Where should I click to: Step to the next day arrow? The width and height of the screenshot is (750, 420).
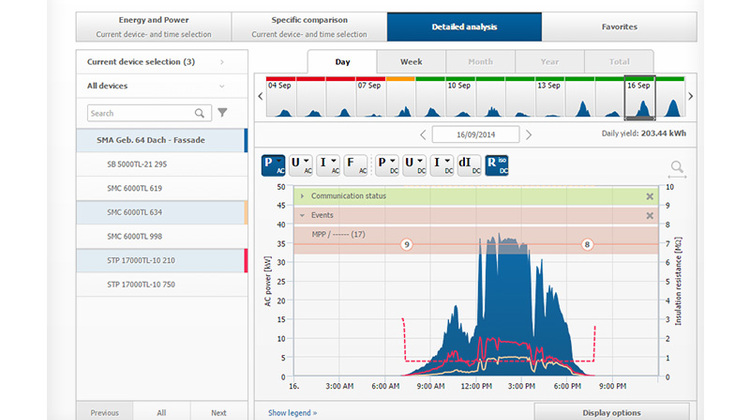529,135
